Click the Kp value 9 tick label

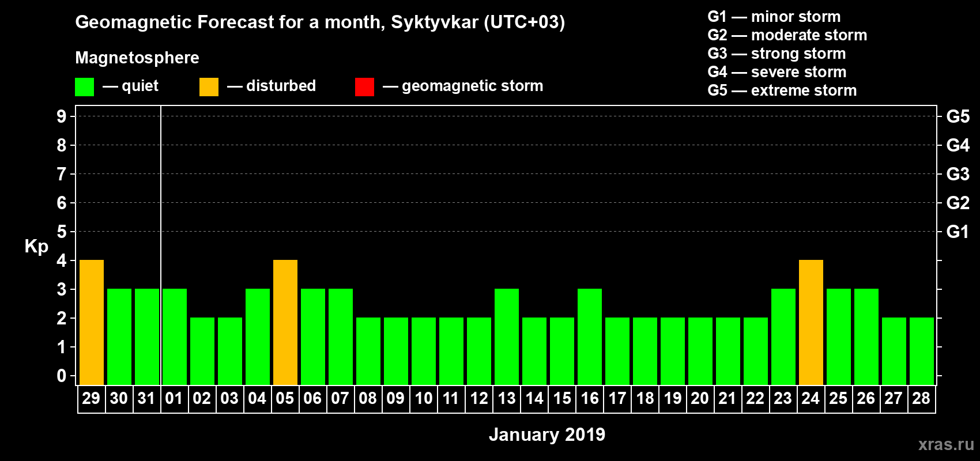click(x=62, y=116)
